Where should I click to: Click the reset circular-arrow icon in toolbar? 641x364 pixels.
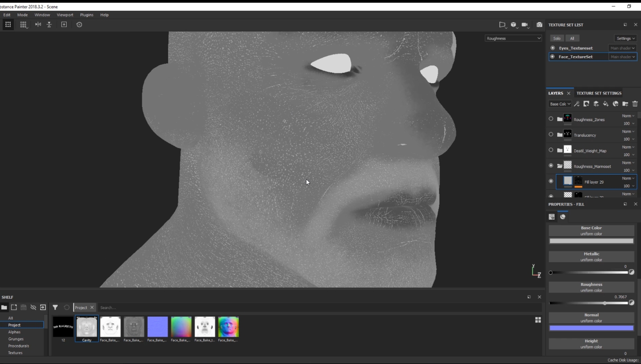pos(79,25)
